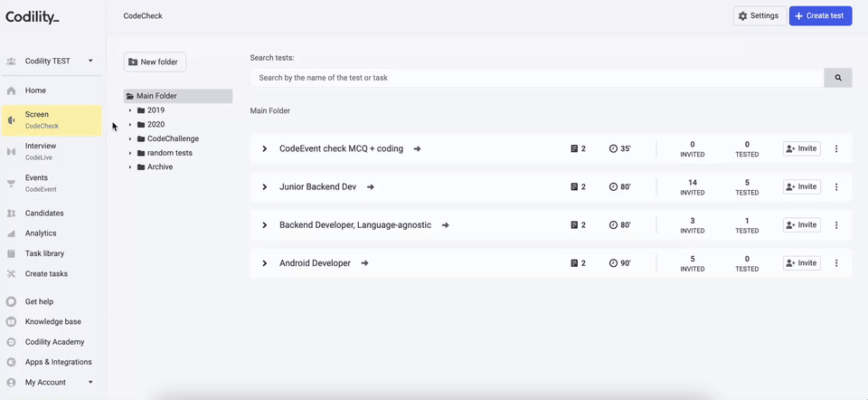
Task: Click the Knowledge base icon
Action: [x=11, y=322]
